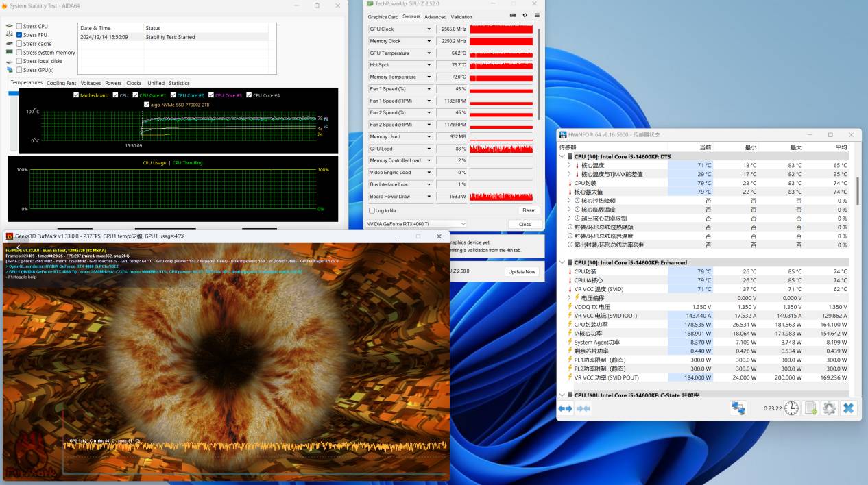
Task: Click the GPU Load red history graph
Action: [x=501, y=149]
